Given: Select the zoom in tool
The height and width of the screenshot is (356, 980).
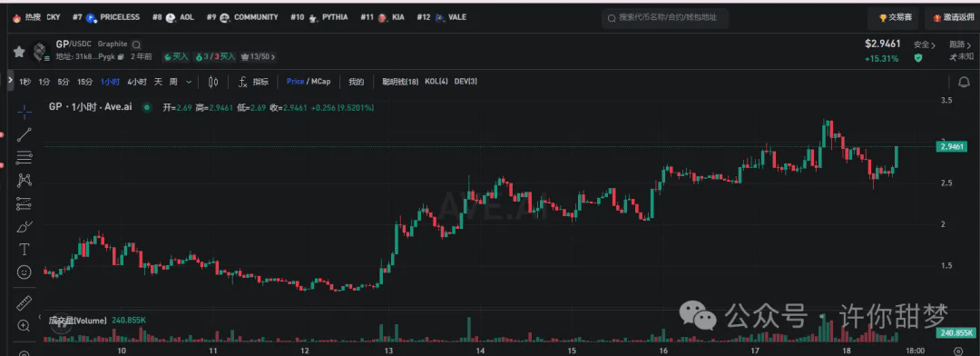Looking at the screenshot, I should click(x=24, y=325).
